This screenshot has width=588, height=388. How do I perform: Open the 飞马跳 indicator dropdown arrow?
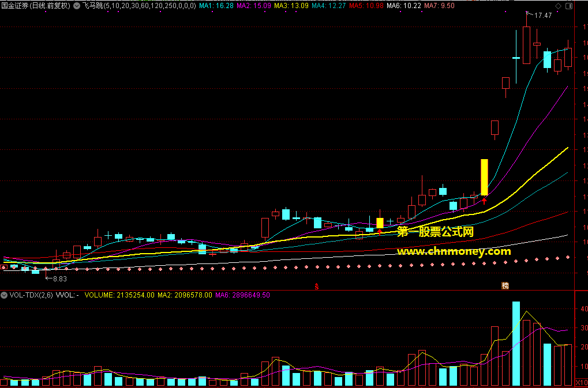click(x=77, y=6)
